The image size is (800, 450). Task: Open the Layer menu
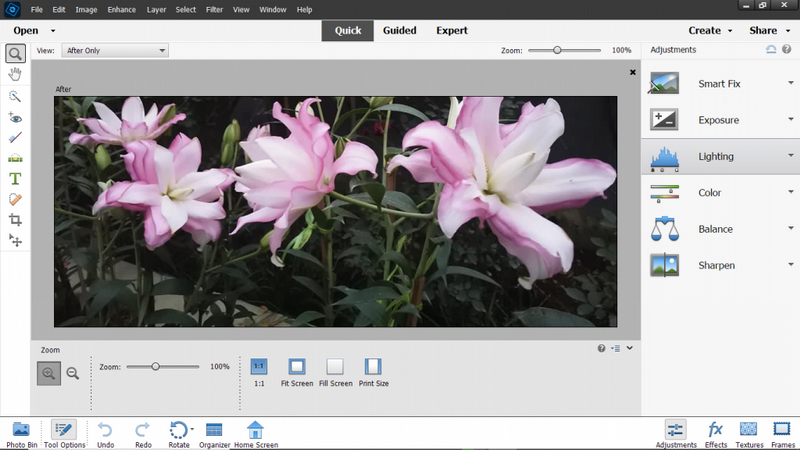click(x=156, y=10)
